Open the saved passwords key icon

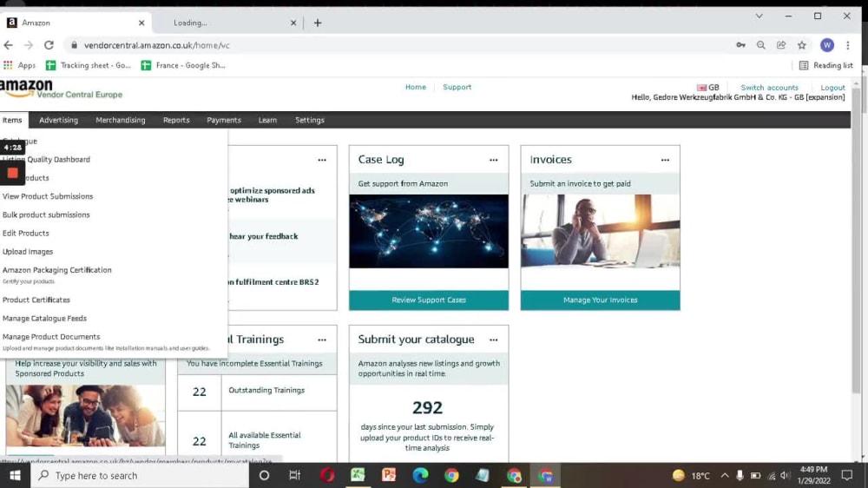point(740,45)
